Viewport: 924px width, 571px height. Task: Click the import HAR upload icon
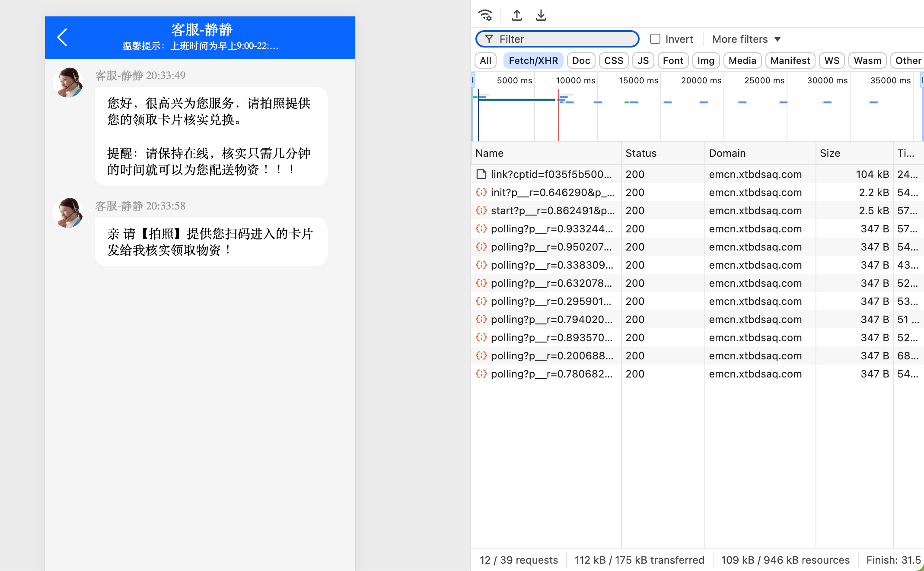tap(516, 15)
